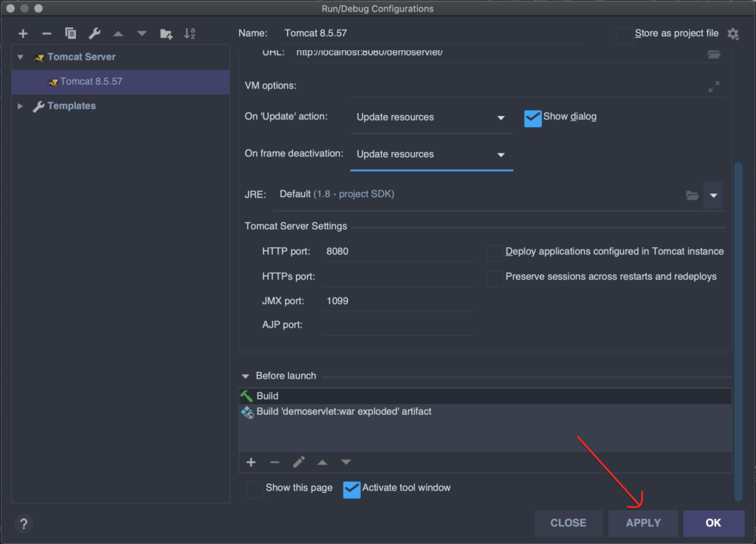Click the CLOSE button
The height and width of the screenshot is (544, 756).
pyautogui.click(x=568, y=523)
